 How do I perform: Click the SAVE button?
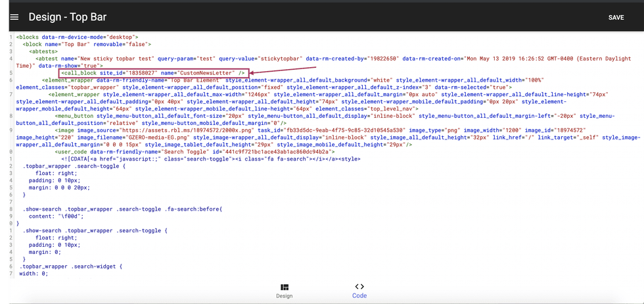point(616,17)
